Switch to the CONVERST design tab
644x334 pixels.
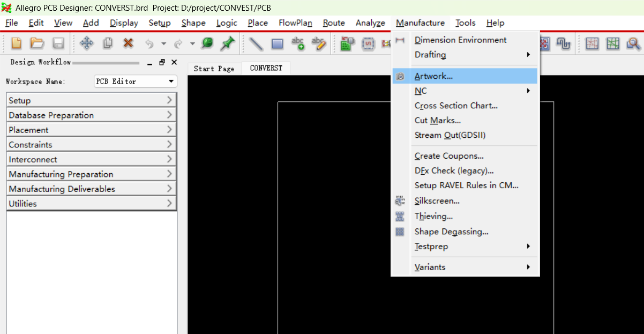click(266, 68)
